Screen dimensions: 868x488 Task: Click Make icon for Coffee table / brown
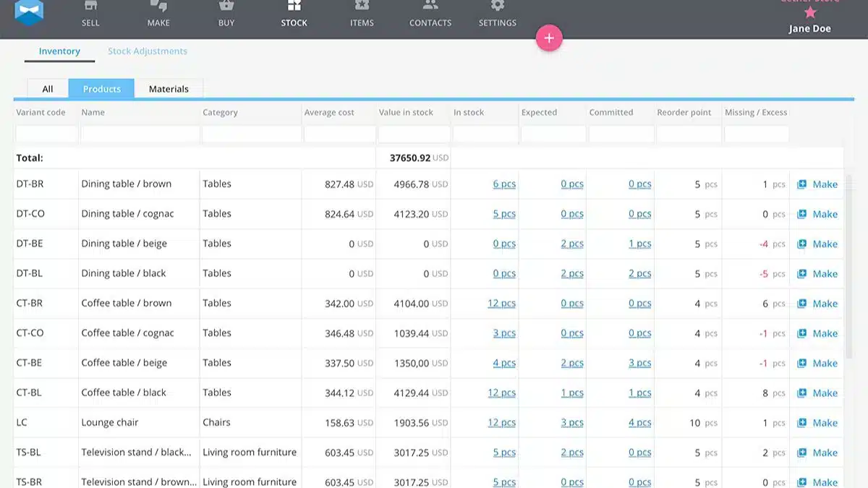pyautogui.click(x=801, y=304)
